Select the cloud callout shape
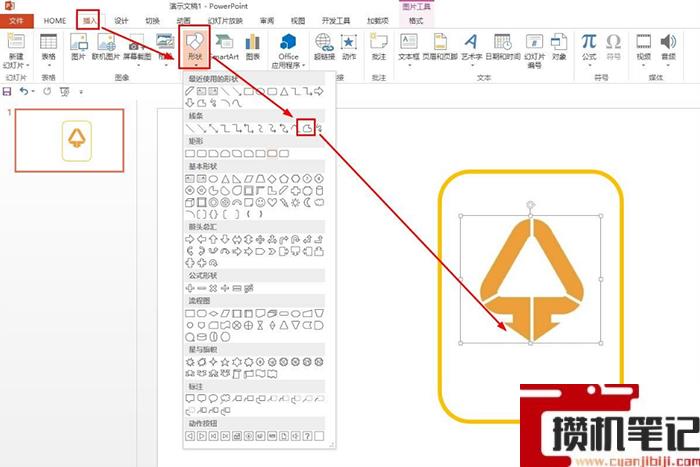This screenshot has height=467, width=700. 225,398
